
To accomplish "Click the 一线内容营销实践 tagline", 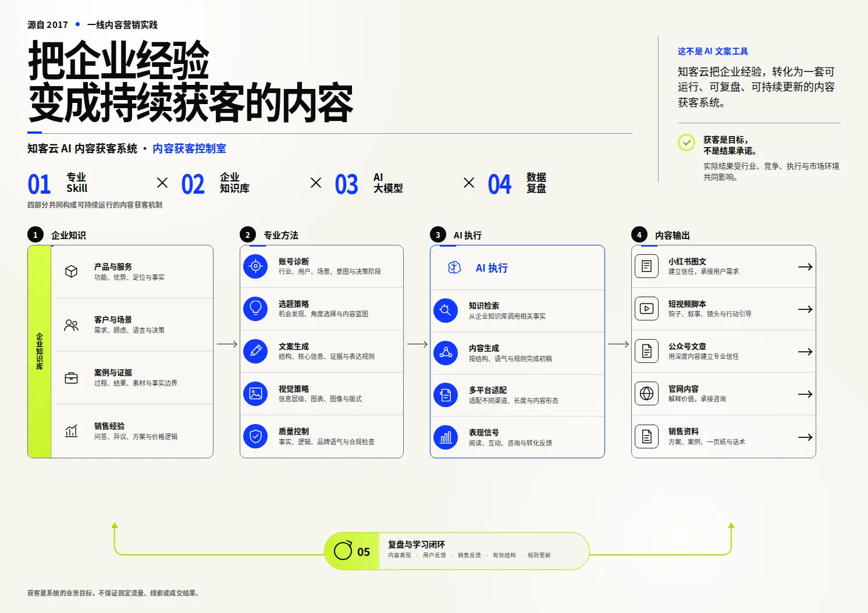I will pyautogui.click(x=122, y=24).
